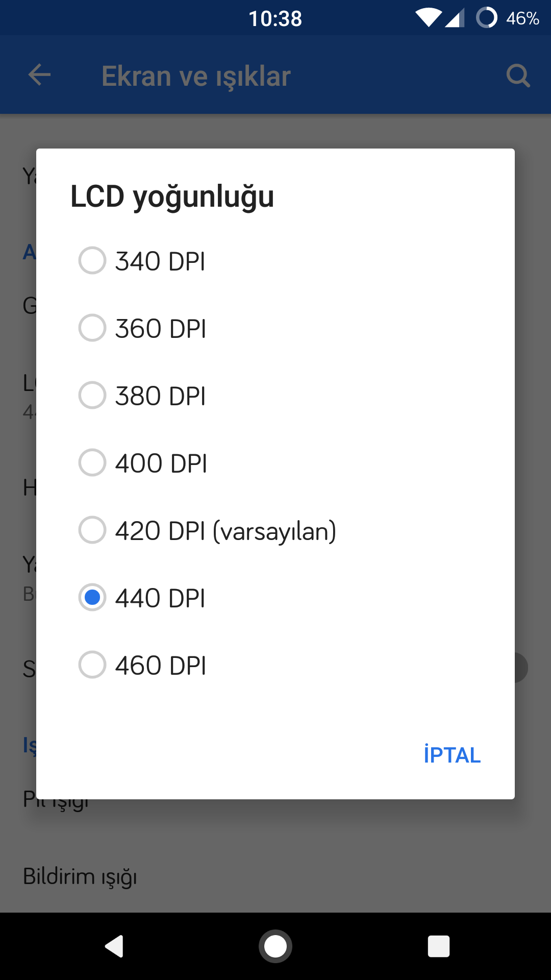Choose the 380 DPI option
The image size is (551, 980).
pyautogui.click(x=275, y=396)
